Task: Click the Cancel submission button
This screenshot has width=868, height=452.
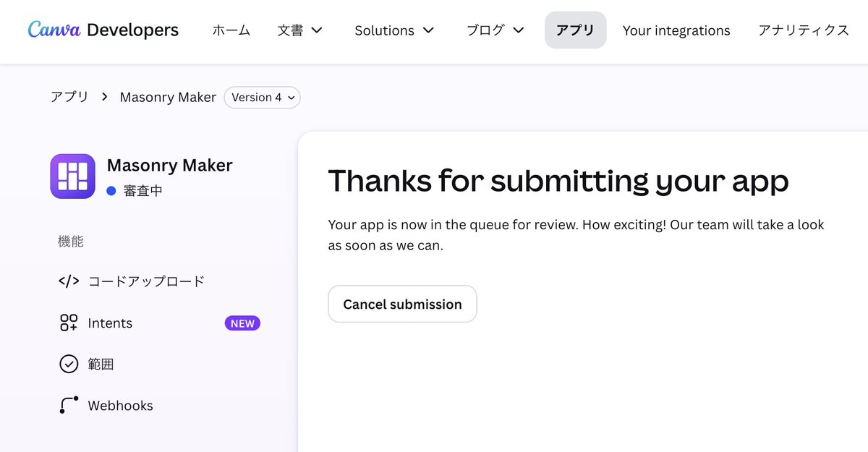Action: (402, 304)
